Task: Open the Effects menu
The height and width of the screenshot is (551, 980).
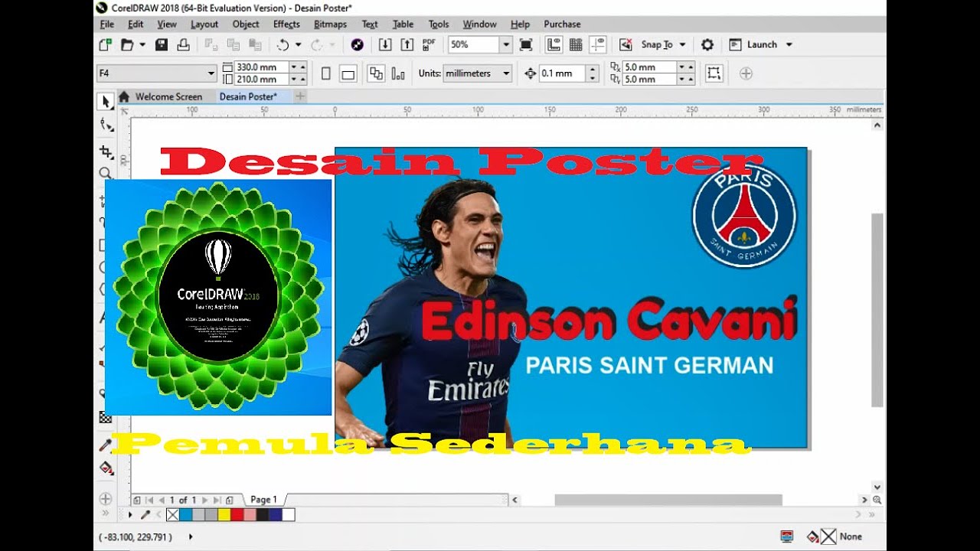Action: [x=286, y=24]
